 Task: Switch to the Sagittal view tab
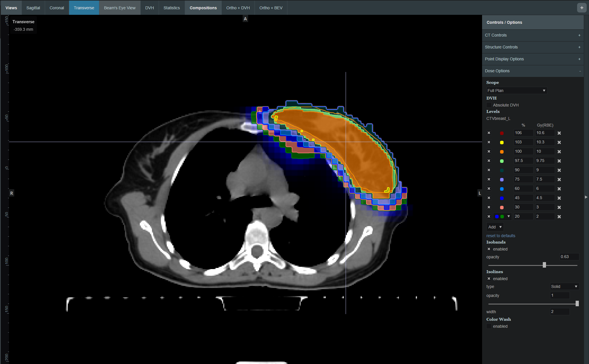[x=33, y=8]
